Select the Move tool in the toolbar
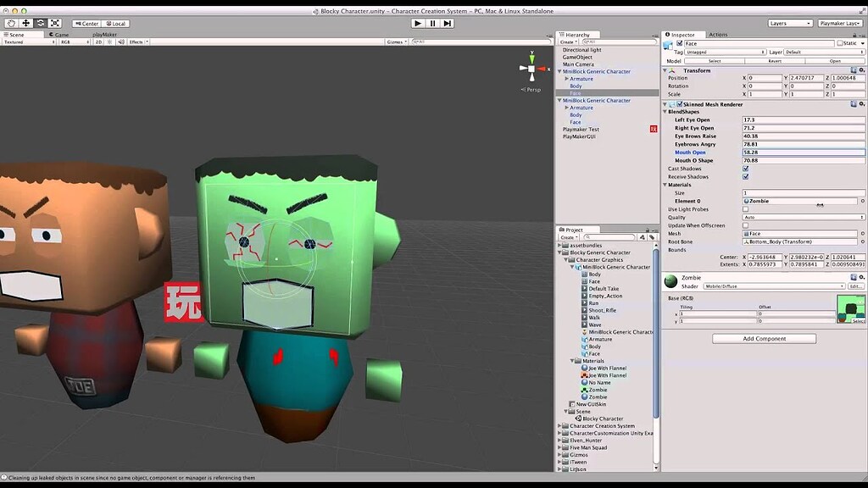Screen dimensions: 868x488 pyautogui.click(x=25, y=23)
